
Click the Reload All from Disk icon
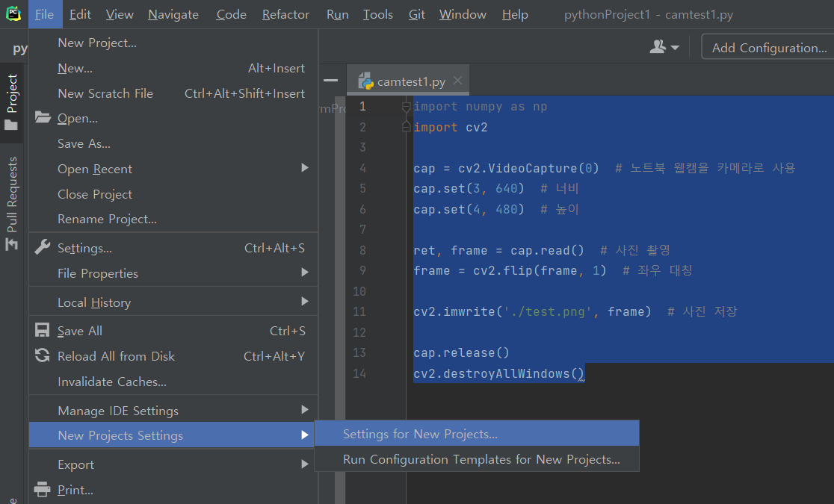pos(43,355)
